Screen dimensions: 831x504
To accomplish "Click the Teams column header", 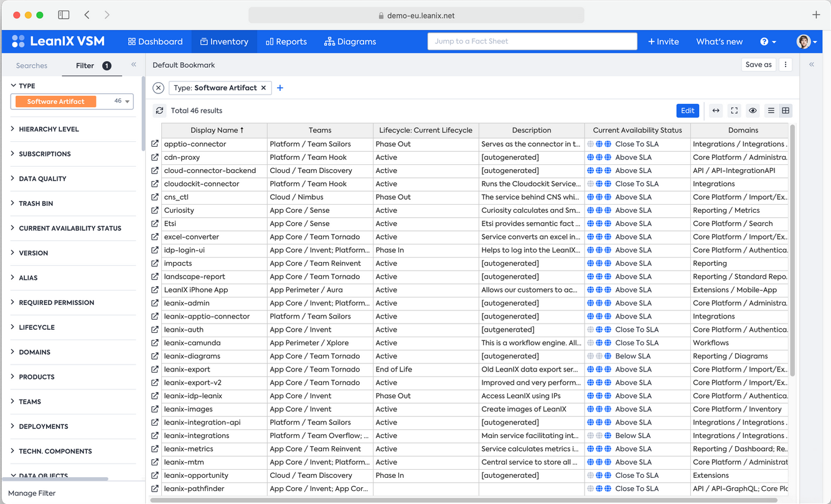I will 320,130.
